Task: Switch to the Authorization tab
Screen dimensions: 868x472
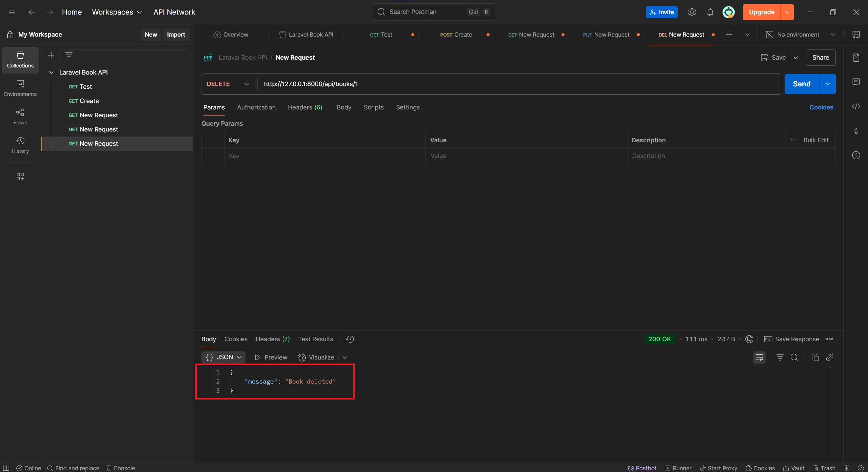Action: pos(256,107)
